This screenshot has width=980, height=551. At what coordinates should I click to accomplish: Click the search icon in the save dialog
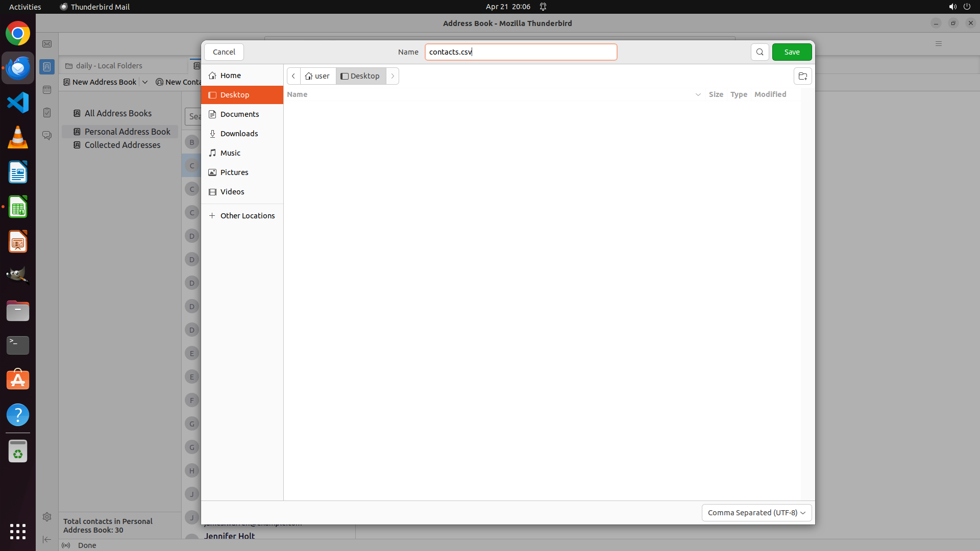point(759,52)
